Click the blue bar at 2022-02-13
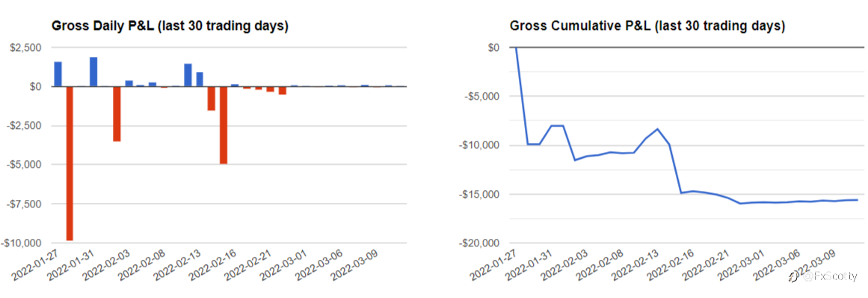 tap(188, 76)
